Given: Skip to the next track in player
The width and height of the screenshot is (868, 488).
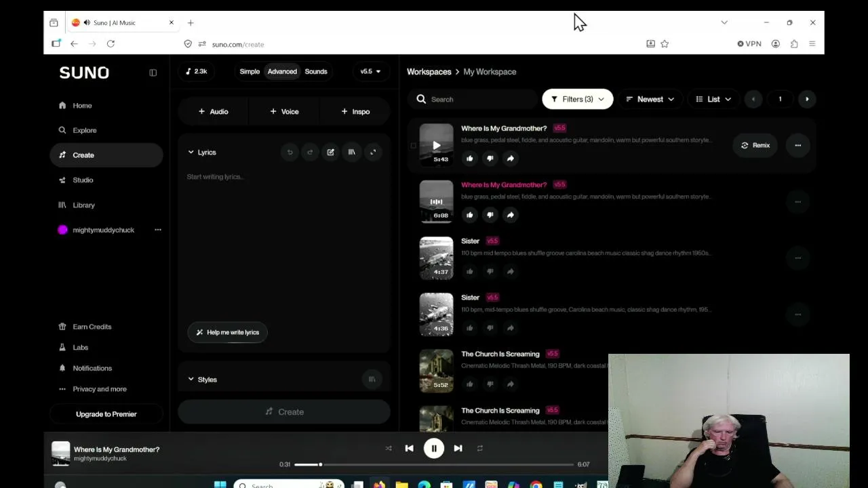Looking at the screenshot, I should point(458,448).
